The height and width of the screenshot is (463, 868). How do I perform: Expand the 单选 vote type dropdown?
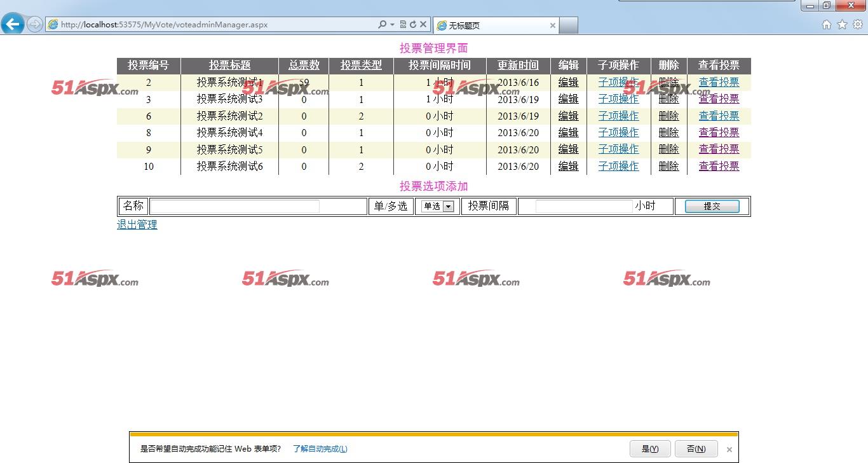click(x=448, y=207)
